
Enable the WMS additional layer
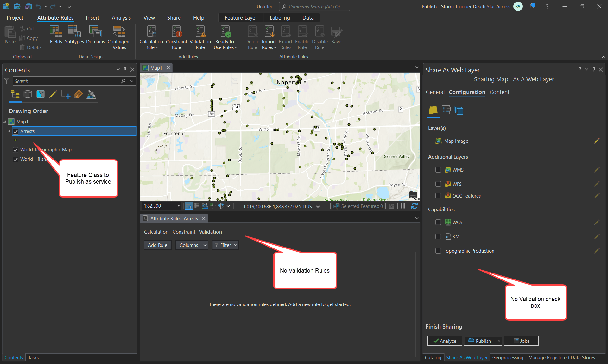coord(438,170)
